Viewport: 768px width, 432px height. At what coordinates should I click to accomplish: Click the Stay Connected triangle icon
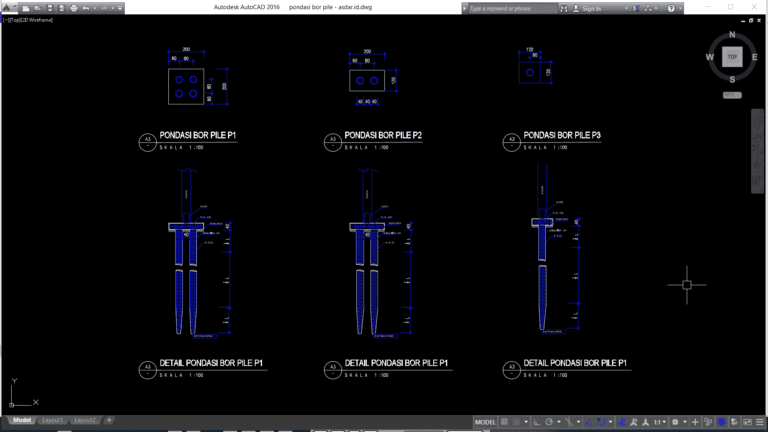(x=648, y=8)
